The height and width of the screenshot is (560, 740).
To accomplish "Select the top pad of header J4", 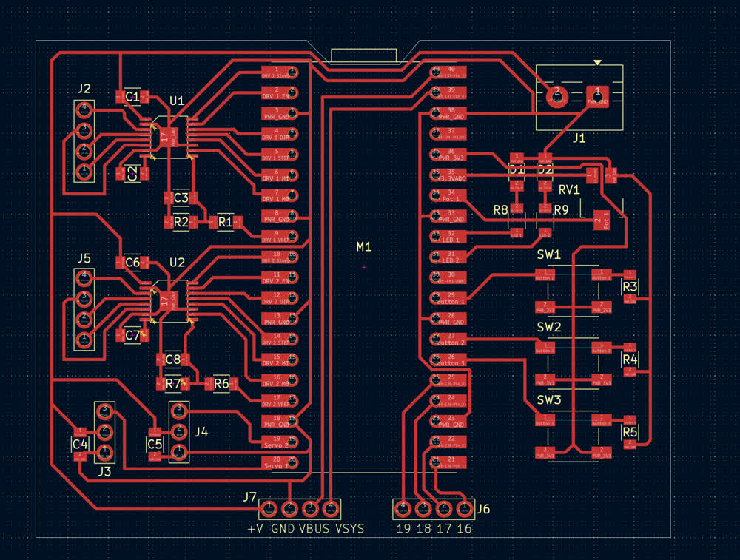I will pos(178,409).
